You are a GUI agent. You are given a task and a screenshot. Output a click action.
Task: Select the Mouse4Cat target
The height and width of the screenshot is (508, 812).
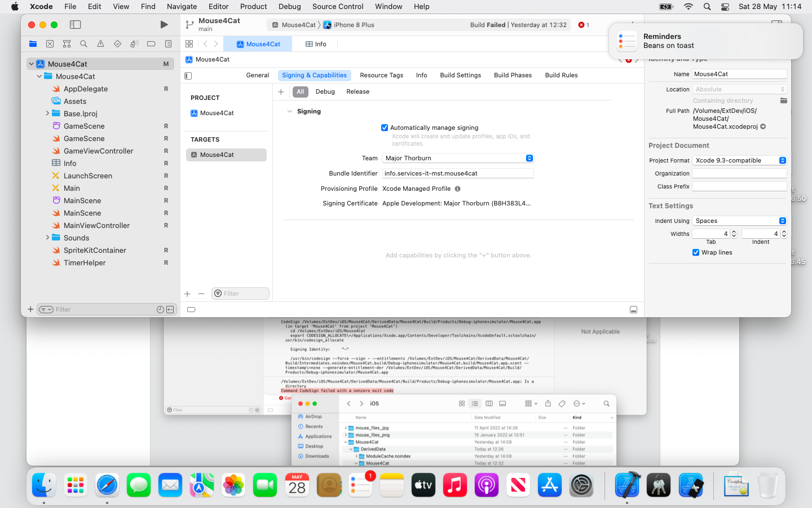(x=226, y=155)
